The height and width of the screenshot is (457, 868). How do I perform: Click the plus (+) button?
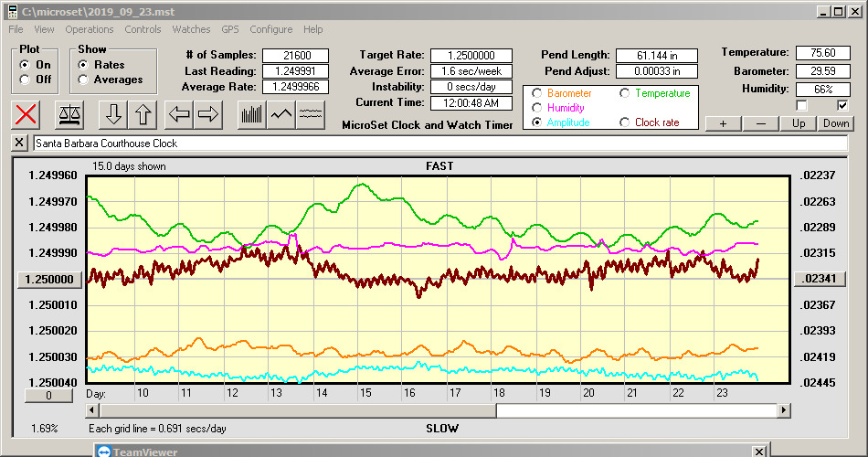[x=723, y=123]
